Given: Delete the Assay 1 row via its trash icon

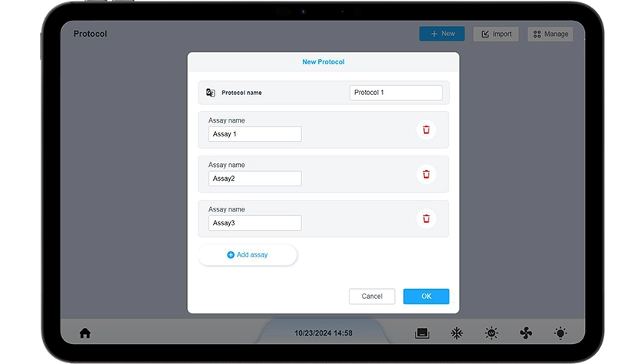Looking at the screenshot, I should [426, 130].
